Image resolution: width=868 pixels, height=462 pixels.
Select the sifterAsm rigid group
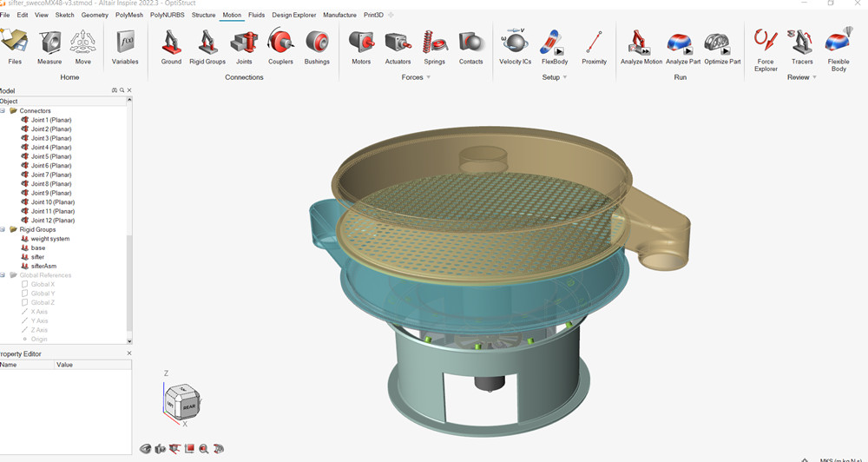[x=43, y=267]
